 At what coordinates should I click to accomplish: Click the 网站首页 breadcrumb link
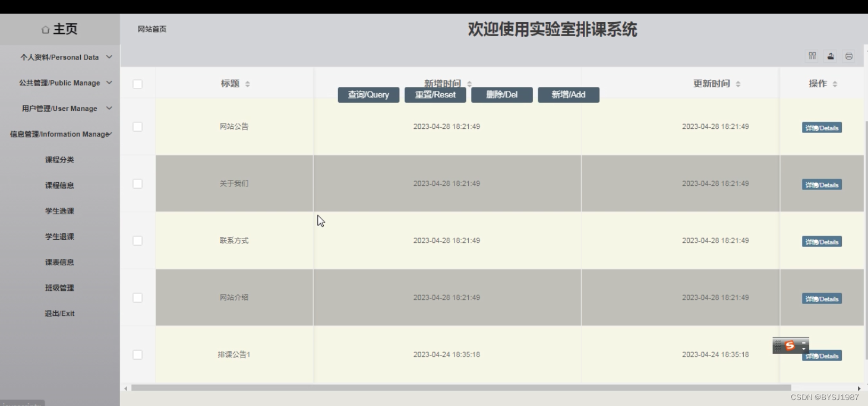(x=152, y=29)
